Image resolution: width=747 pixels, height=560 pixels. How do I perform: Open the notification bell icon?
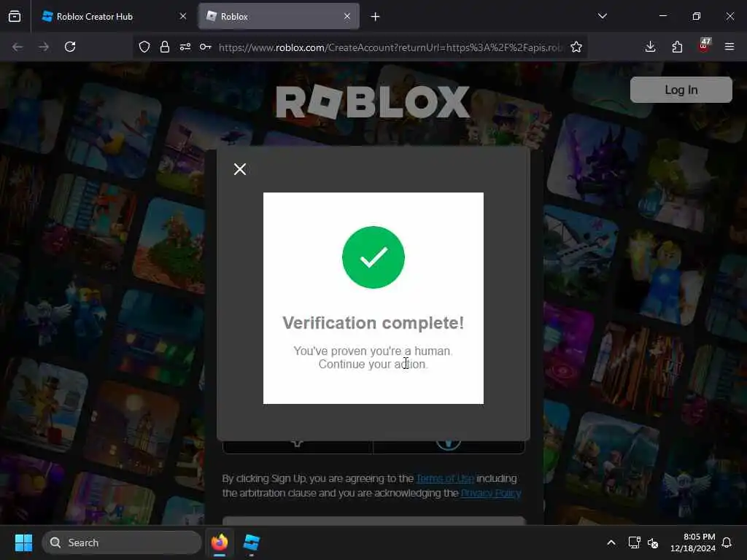coord(727,542)
